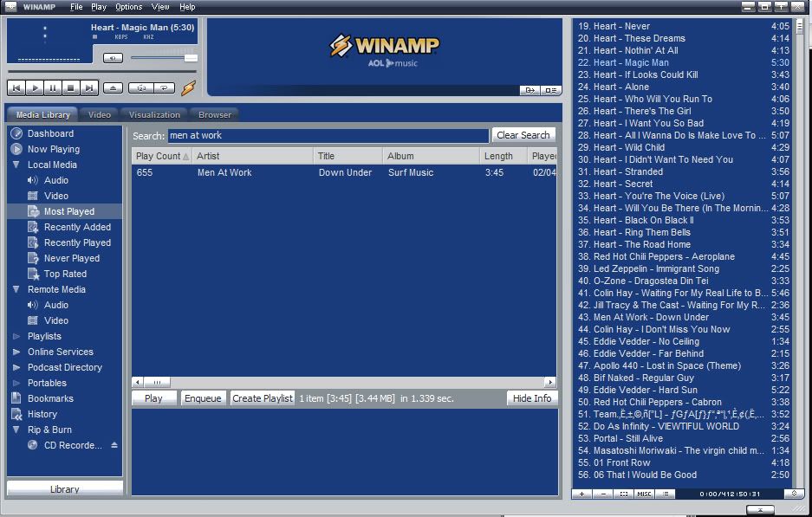Collapse the Remote Media tree node

tap(16, 289)
